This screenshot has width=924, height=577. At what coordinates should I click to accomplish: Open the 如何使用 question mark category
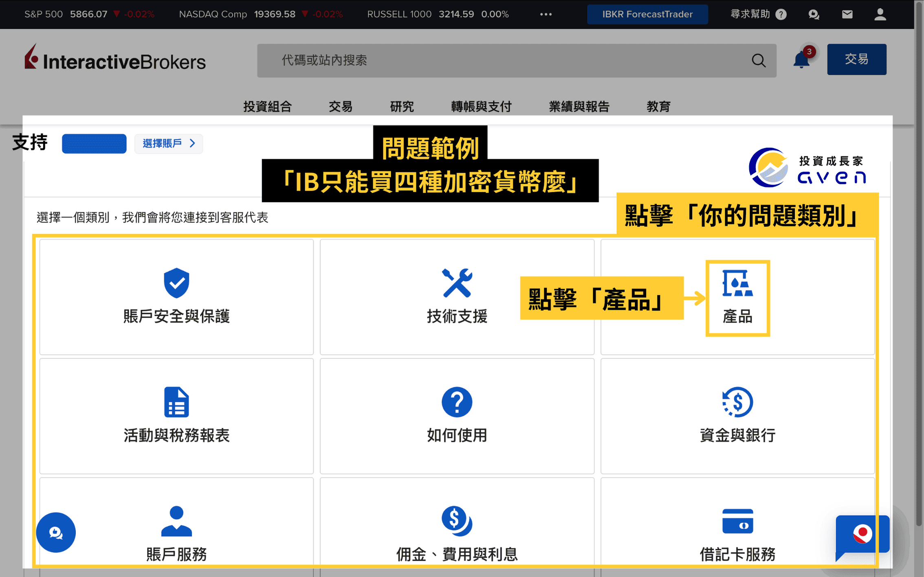(457, 416)
